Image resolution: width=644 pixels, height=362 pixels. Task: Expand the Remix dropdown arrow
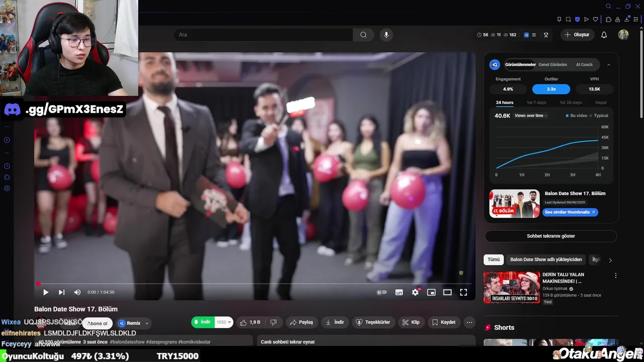[147, 323]
